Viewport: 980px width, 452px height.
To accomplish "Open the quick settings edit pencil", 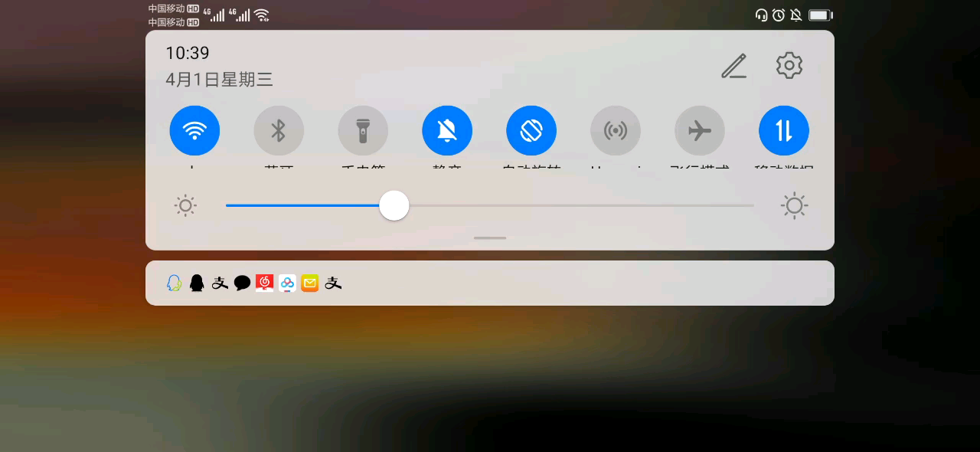I will pyautogui.click(x=734, y=66).
